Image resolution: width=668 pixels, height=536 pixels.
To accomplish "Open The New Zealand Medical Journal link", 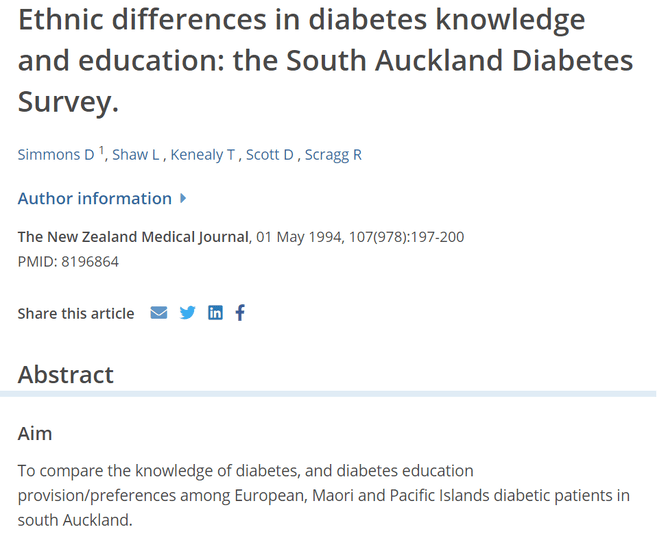I will click(x=133, y=237).
